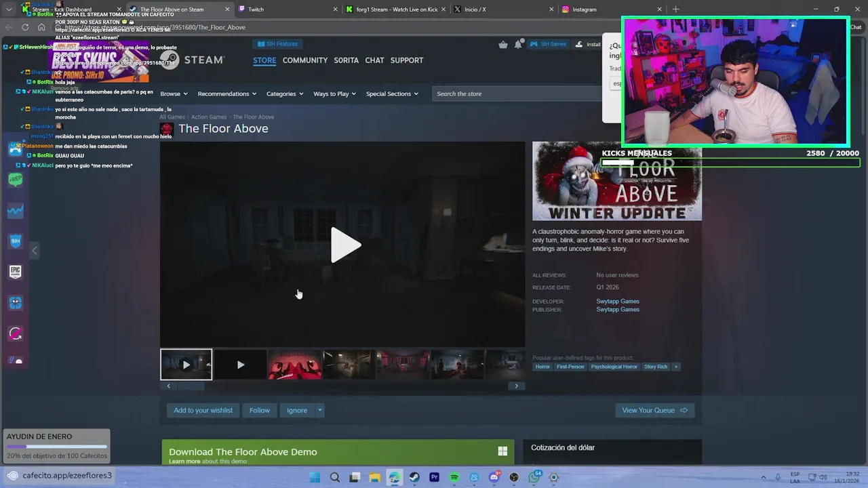Image resolution: width=868 pixels, height=488 pixels.
Task: Open the Ways to Play dropdown
Action: (x=335, y=94)
